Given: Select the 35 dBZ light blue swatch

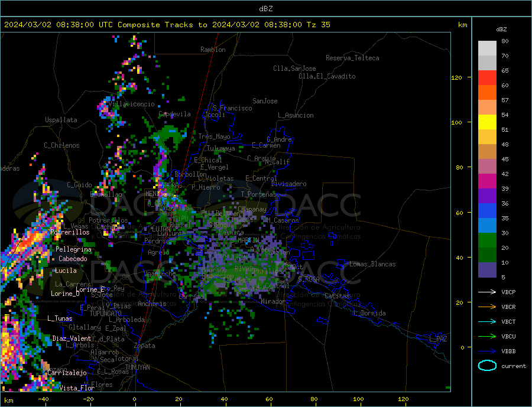Looking at the screenshot, I should click(487, 226).
